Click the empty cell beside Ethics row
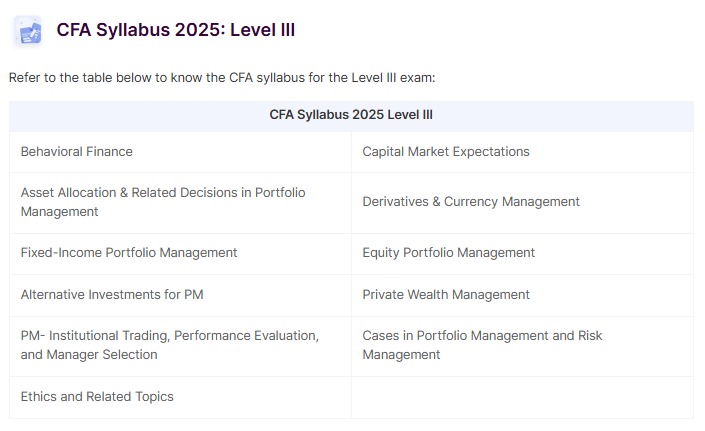Viewport: 705px width, 431px height. 522,397
